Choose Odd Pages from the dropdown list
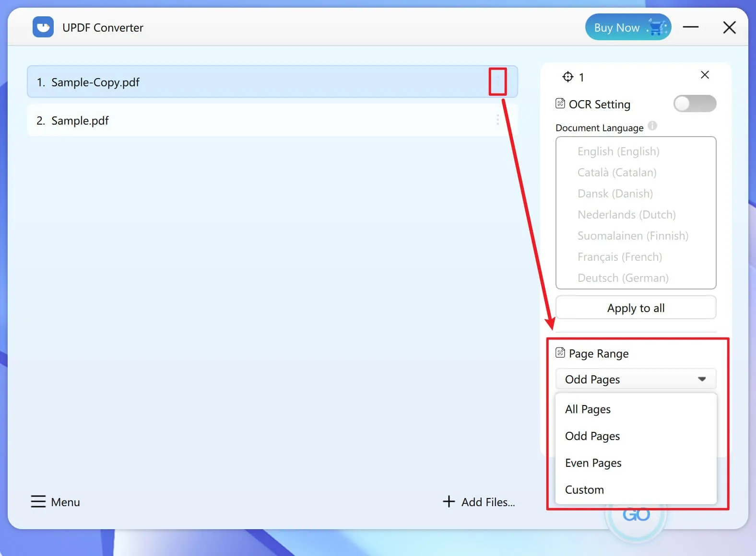 pos(636,436)
